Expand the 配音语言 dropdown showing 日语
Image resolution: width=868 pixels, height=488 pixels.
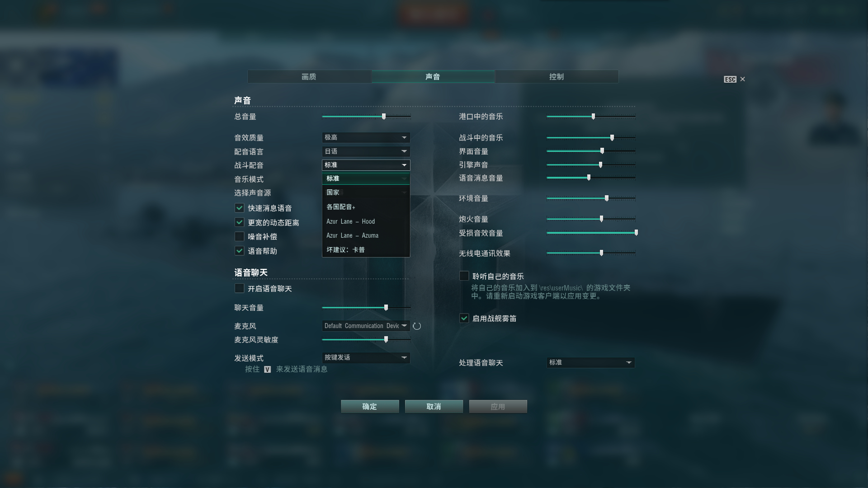[366, 151]
